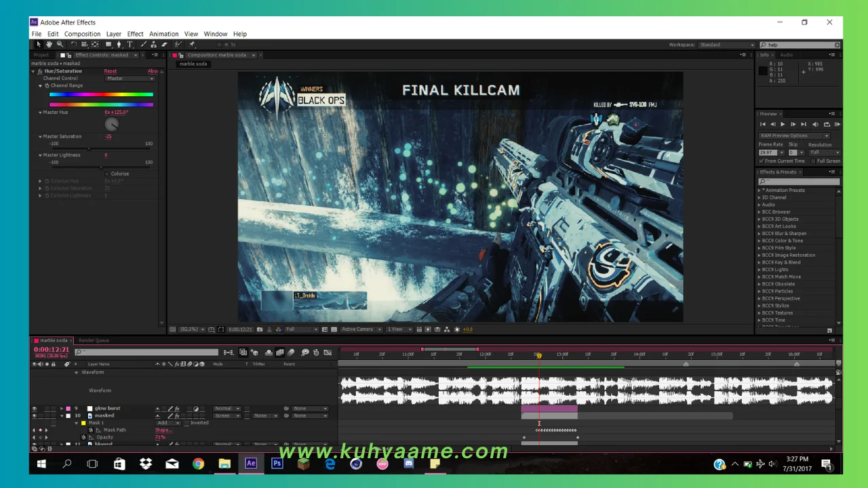Screen dimensions: 868x488
Task: Play the preview
Action: (x=783, y=124)
